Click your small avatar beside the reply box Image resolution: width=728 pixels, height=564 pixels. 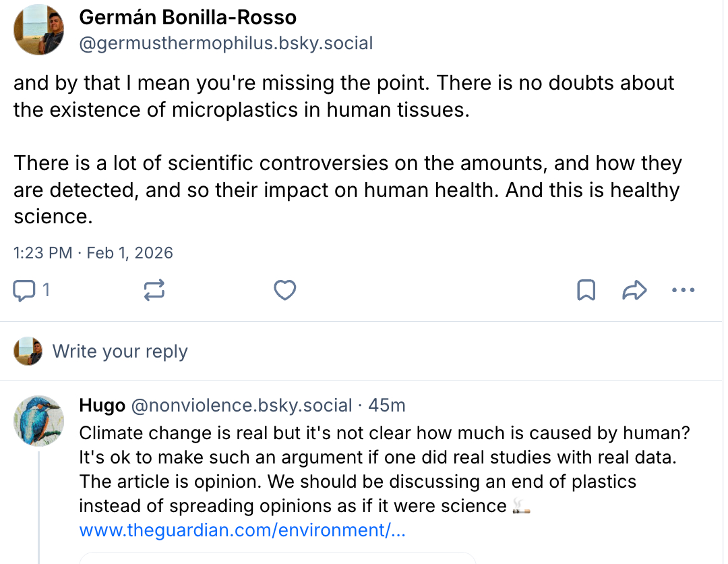[x=28, y=351]
